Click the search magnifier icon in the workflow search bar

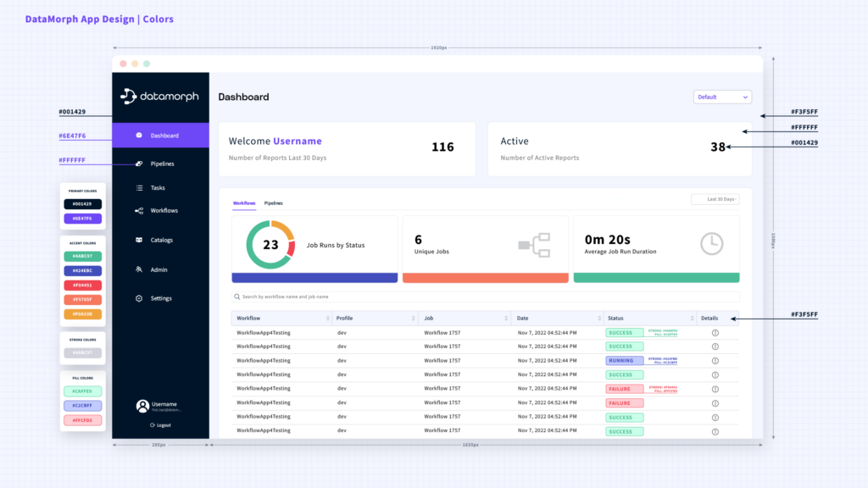[236, 296]
